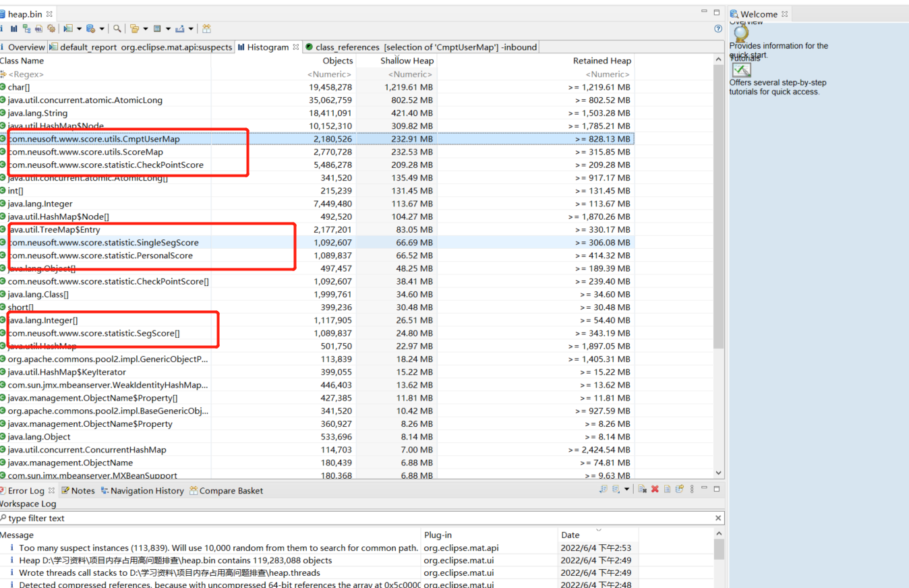This screenshot has height=588, width=909.
Task: Switch to the heap.bin editor tab
Action: [26, 13]
